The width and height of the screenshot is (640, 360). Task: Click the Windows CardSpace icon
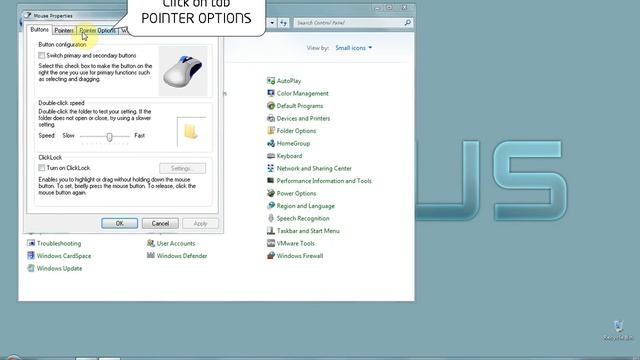coord(31,256)
